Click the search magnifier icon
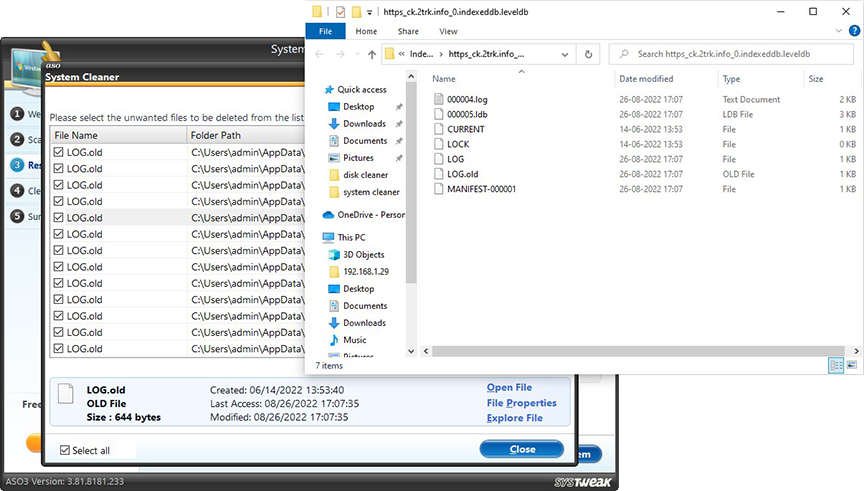Viewport: 864px width, 491px height. (624, 54)
